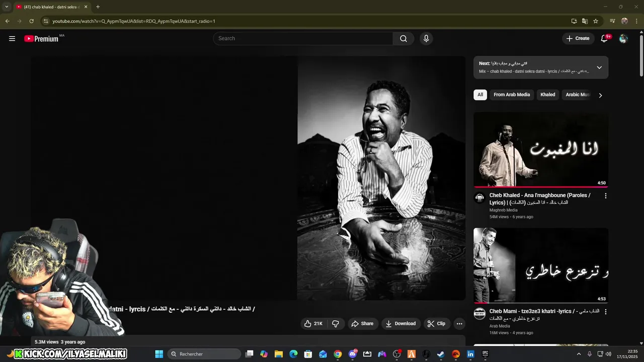Click the taskbar Rechercher search box
The height and width of the screenshot is (362, 644).
[203, 354]
